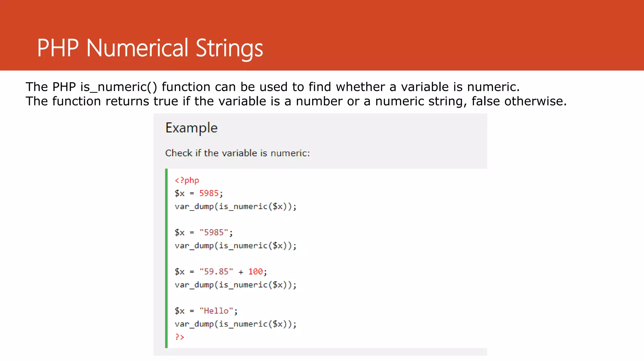Screen dimensions: 644x362
Task: Click the "Hello" string in code
Action: point(216,311)
